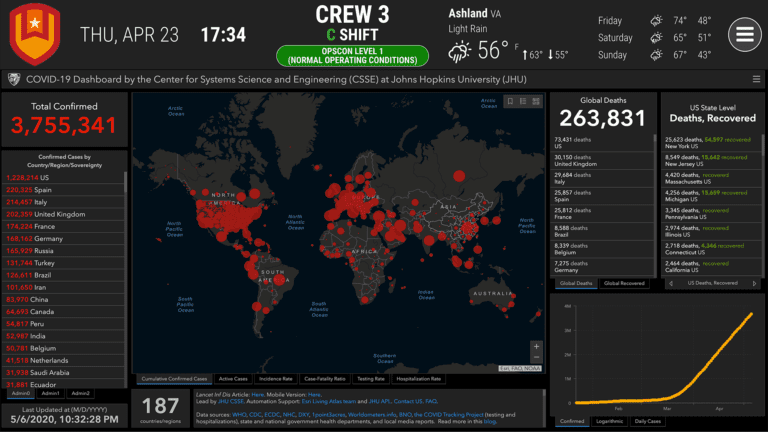The width and height of the screenshot is (768, 432).
Task: Open the Admin1 tab
Action: click(49, 394)
